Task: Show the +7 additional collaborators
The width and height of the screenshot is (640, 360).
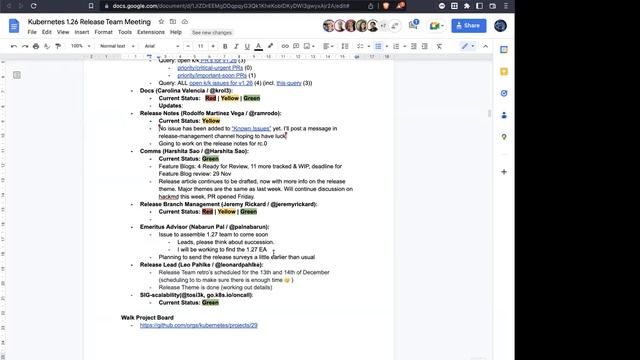Action: (x=383, y=26)
